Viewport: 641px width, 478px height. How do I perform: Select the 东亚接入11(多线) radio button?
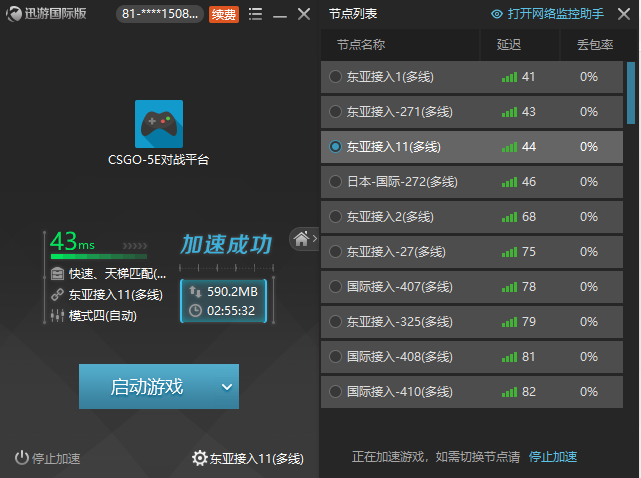tap(335, 146)
